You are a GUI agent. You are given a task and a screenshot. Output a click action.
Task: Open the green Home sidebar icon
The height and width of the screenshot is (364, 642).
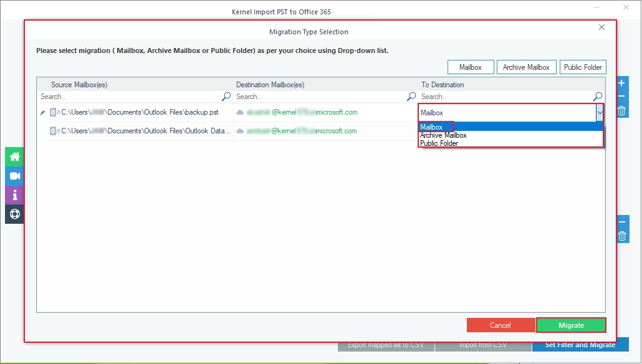[15, 157]
